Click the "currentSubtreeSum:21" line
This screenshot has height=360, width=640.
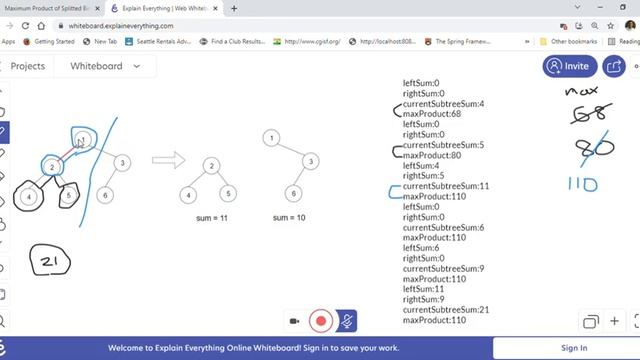point(446,309)
